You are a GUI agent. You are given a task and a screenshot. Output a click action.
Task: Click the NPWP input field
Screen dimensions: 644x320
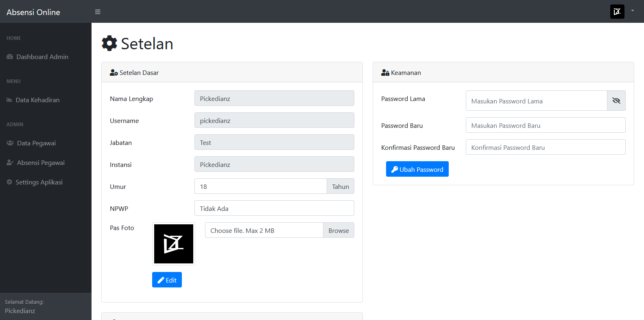274,208
